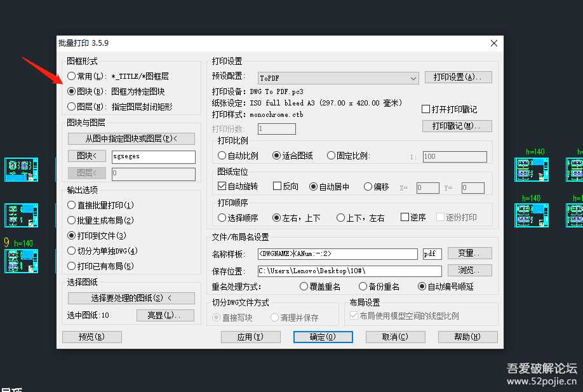Select 覆盖重名 rename handling
The height and width of the screenshot is (392, 583).
(305, 286)
